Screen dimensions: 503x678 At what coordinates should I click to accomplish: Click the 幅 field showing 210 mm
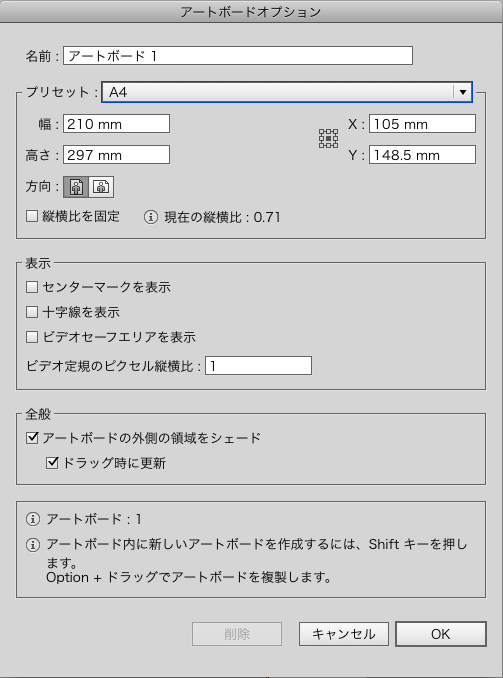[116, 124]
